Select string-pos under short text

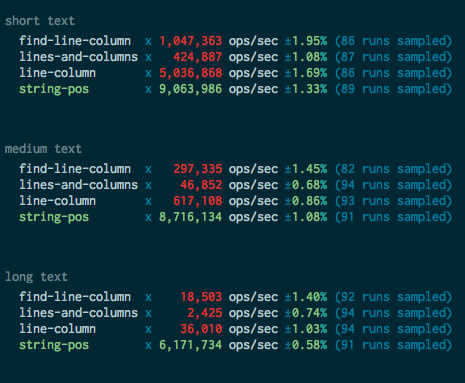click(54, 89)
